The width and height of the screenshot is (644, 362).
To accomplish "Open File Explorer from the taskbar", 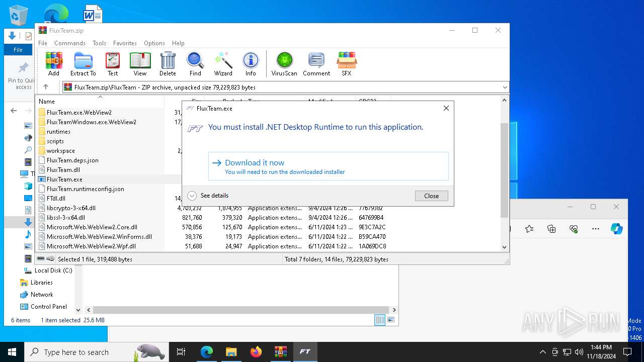I will tap(231, 352).
